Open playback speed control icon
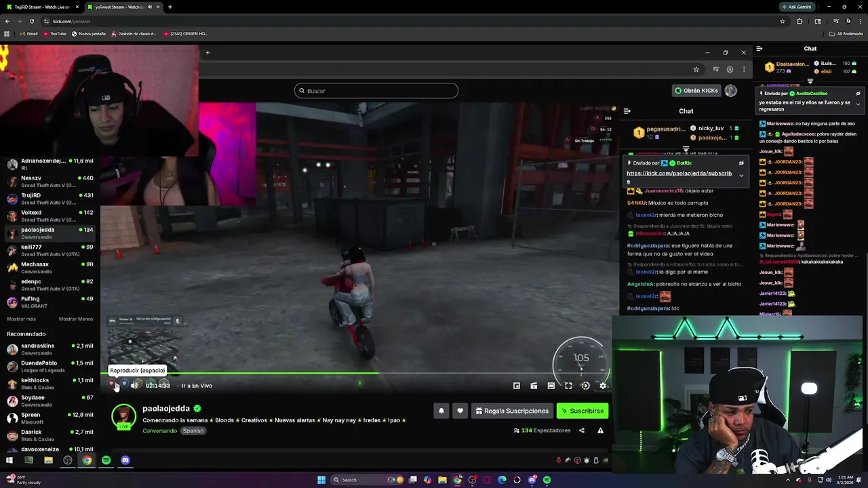The height and width of the screenshot is (488, 868). coord(586,386)
